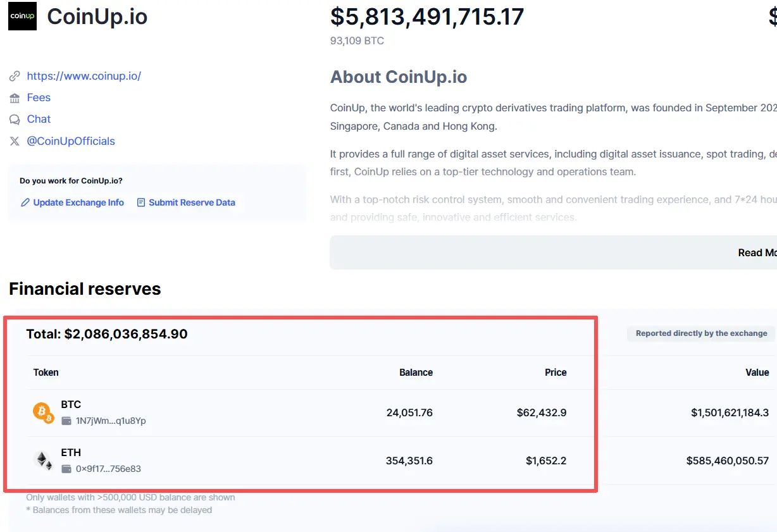Open BTC wallet address 1N7jWm...q1u8Yp
This screenshot has height=532, width=777.
click(111, 421)
